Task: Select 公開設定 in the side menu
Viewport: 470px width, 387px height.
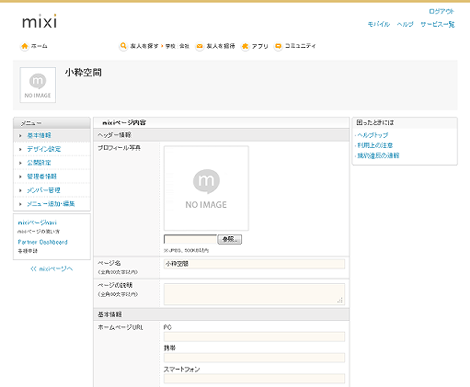Action: tap(39, 163)
